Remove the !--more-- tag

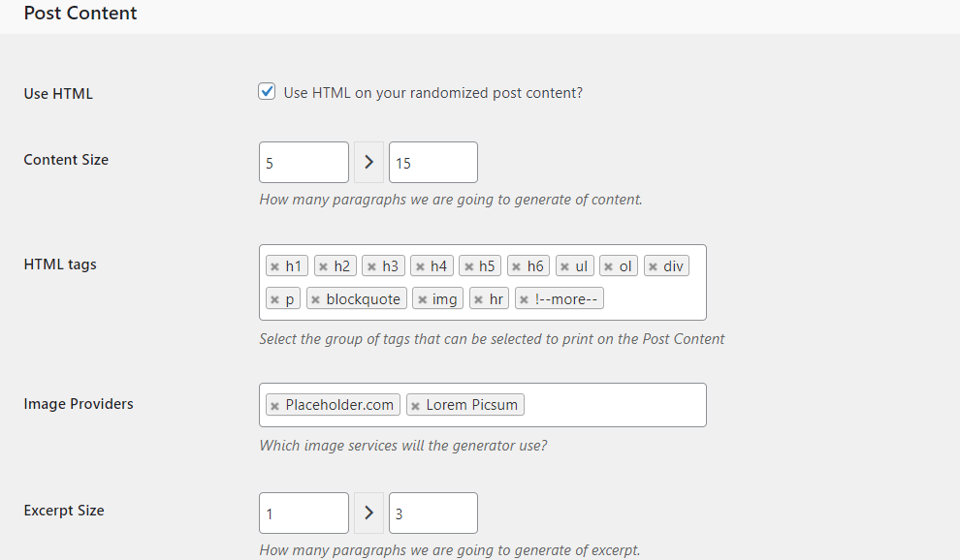point(525,298)
